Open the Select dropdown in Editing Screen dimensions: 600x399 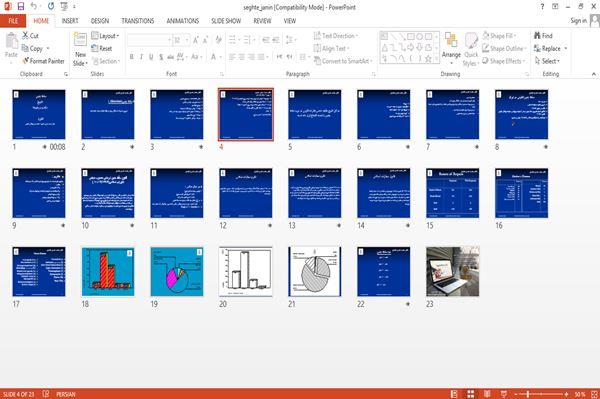tap(547, 61)
